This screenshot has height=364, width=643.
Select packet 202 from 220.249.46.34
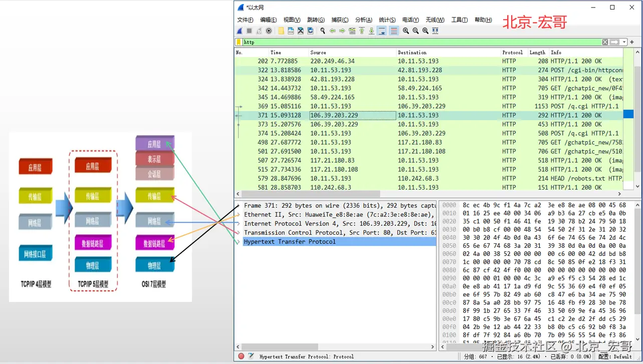pos(429,61)
